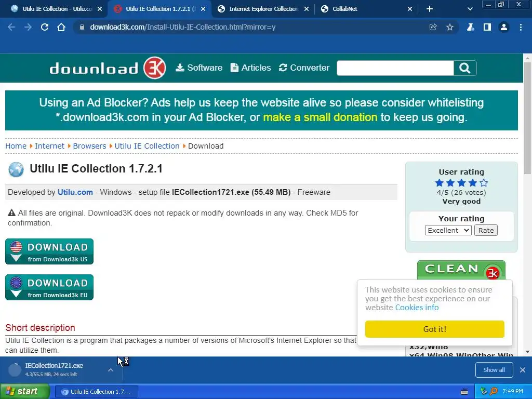The image size is (532, 399).
Task: Open the Chrome three-dot menu
Action: coord(521,27)
